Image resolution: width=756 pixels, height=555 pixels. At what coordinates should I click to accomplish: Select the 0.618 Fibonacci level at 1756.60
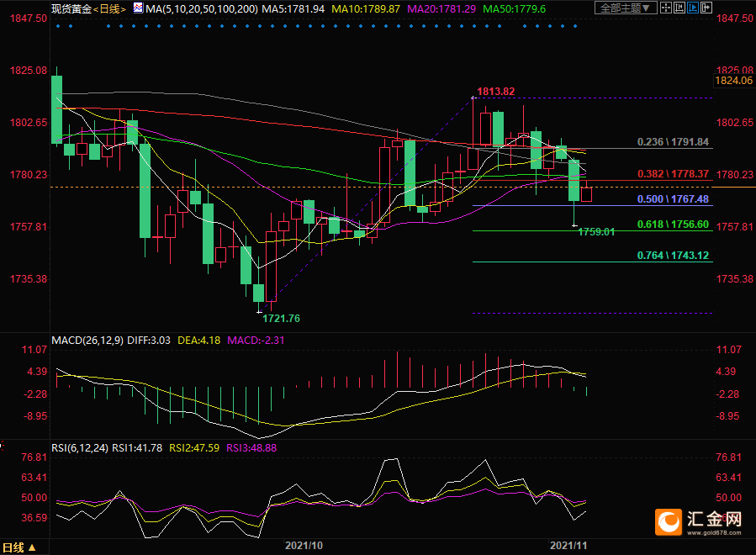coord(673,225)
